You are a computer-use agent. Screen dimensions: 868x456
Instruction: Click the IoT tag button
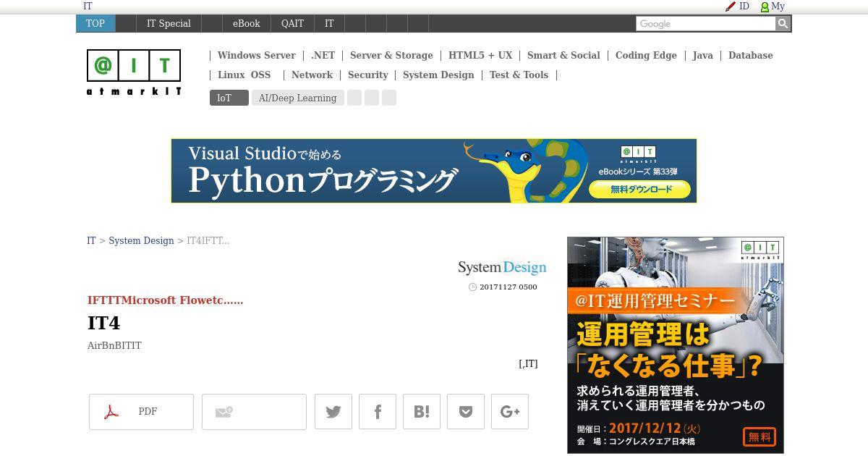coord(229,98)
